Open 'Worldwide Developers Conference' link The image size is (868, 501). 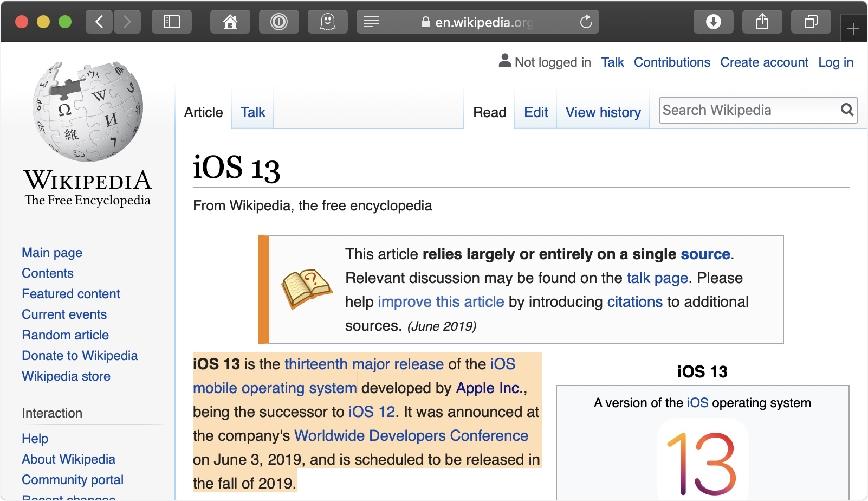click(x=411, y=436)
